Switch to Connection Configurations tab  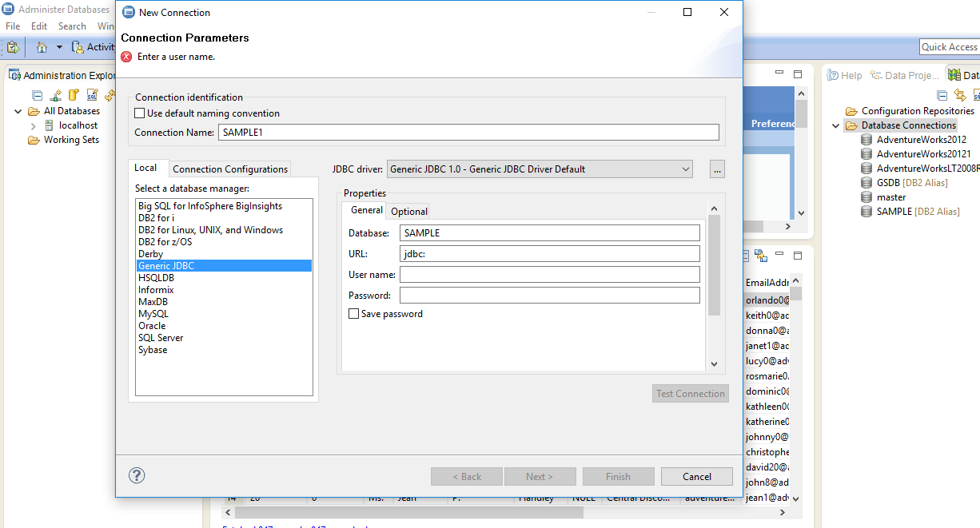pos(230,169)
